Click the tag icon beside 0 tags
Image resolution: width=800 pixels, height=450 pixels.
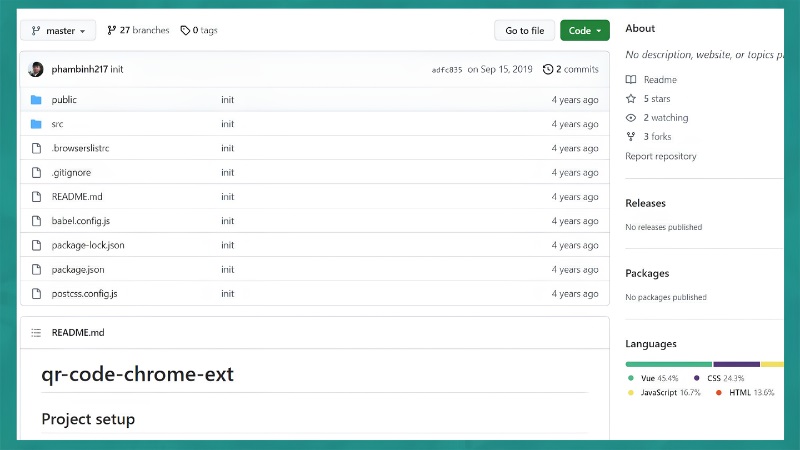pos(185,31)
